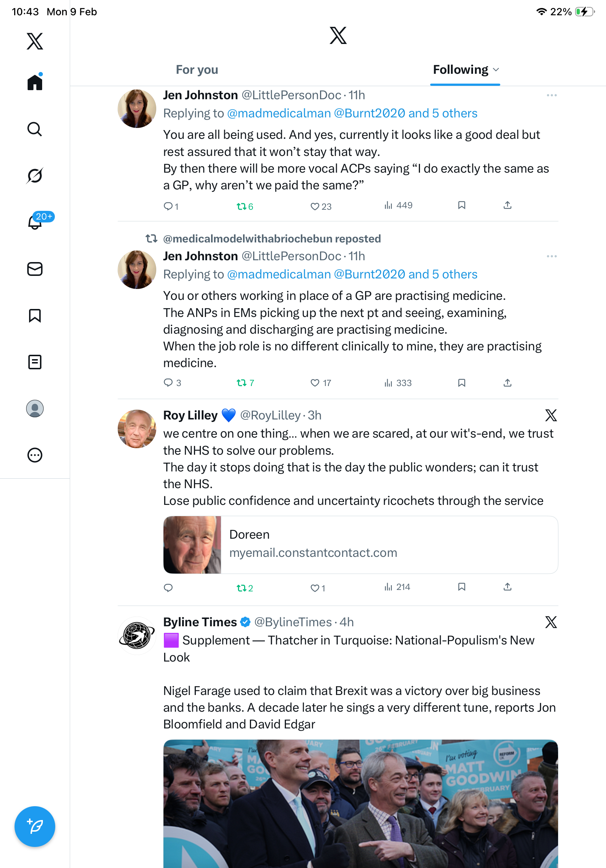The image size is (606, 868).
Task: Open the sidebar More circle menu
Action: coord(35,455)
